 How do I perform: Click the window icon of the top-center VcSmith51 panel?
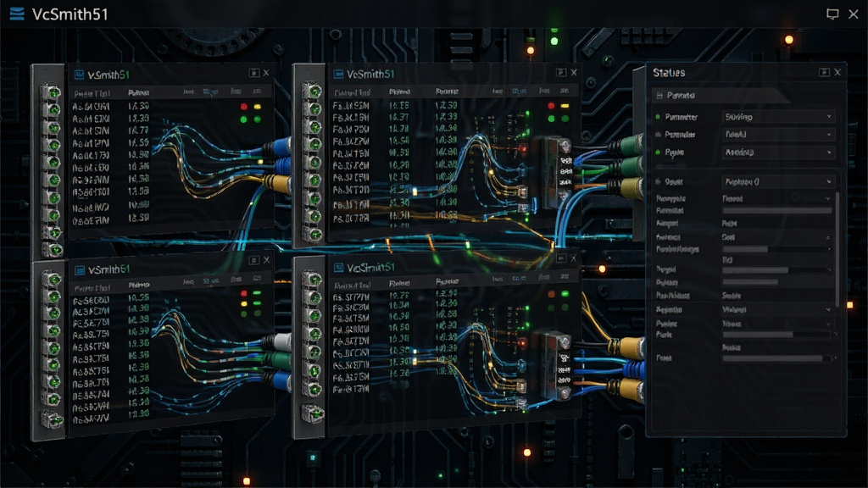coord(338,75)
